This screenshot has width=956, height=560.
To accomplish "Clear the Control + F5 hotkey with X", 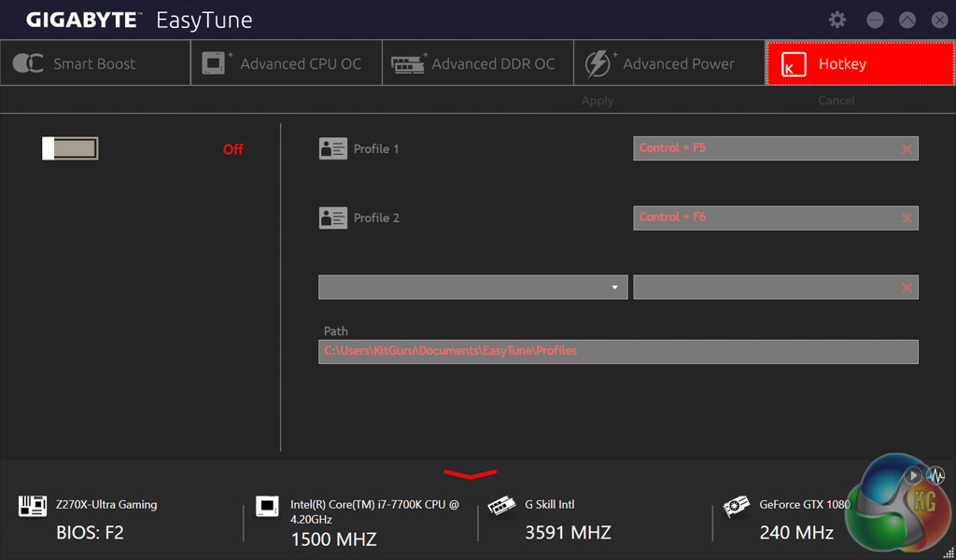I will [x=906, y=149].
